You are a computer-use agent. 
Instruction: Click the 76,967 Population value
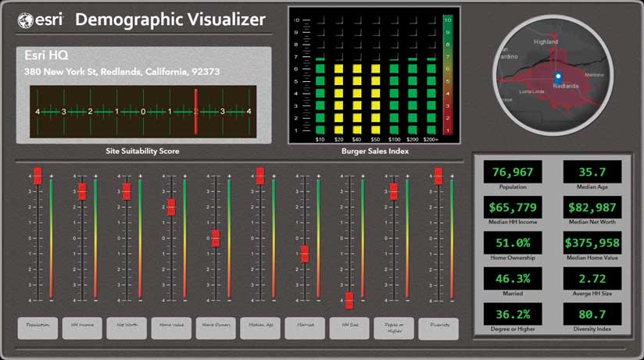pos(513,172)
